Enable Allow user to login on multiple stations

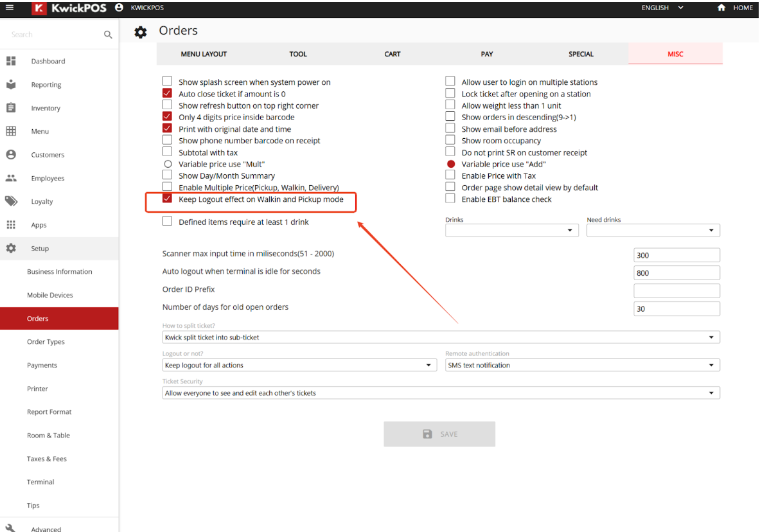pos(450,81)
